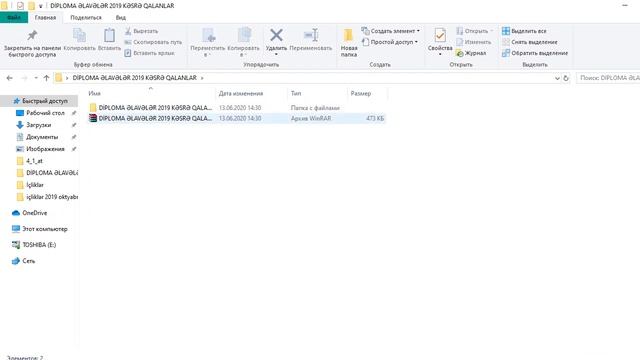
Task: Click the Back navigation arrow
Action: tap(10, 78)
